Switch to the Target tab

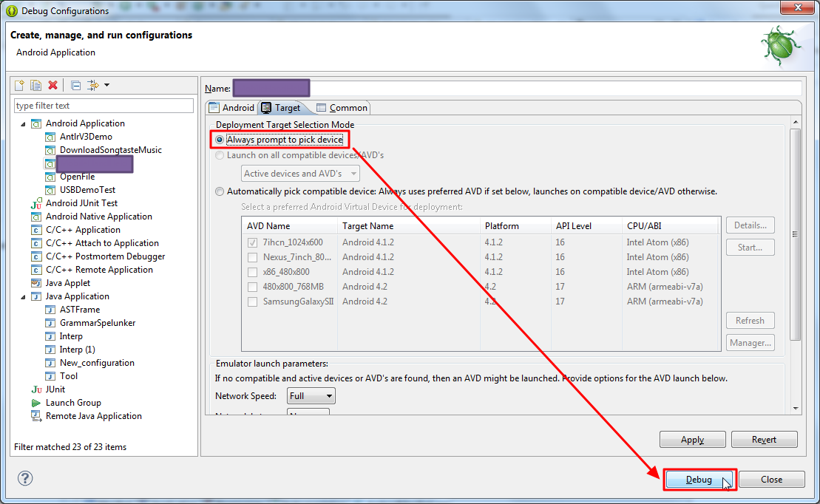[282, 108]
